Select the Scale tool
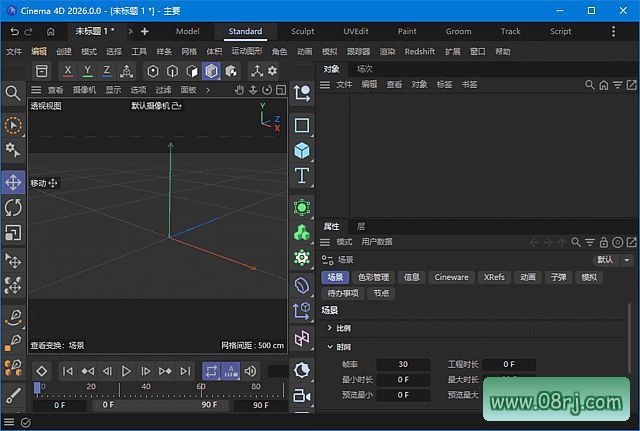Image resolution: width=640 pixels, height=431 pixels. [x=13, y=233]
